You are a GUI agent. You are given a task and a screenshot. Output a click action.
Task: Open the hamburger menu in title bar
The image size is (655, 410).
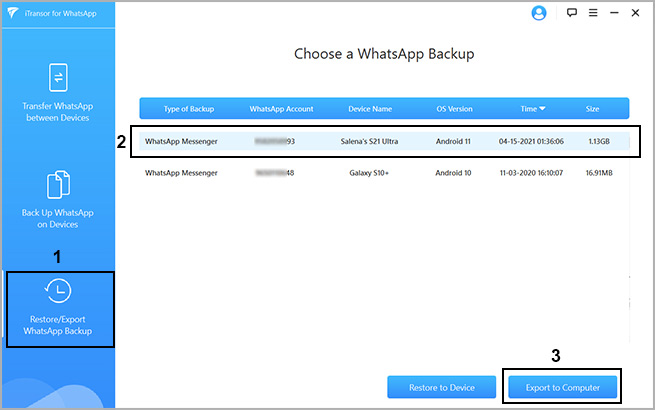click(x=592, y=13)
